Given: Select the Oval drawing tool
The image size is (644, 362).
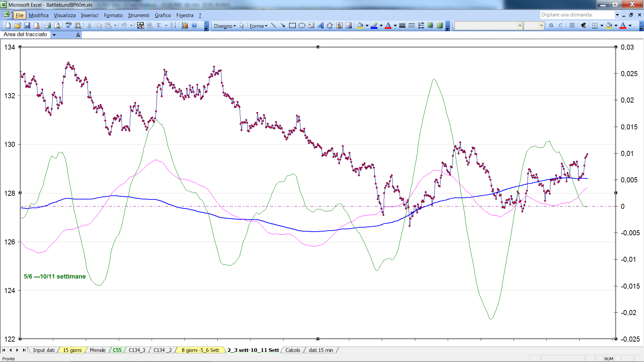Looking at the screenshot, I should pos(302,25).
